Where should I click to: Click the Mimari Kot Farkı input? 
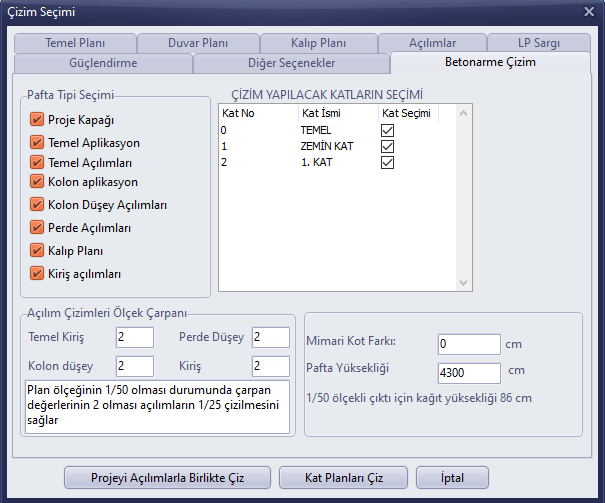pos(469,344)
